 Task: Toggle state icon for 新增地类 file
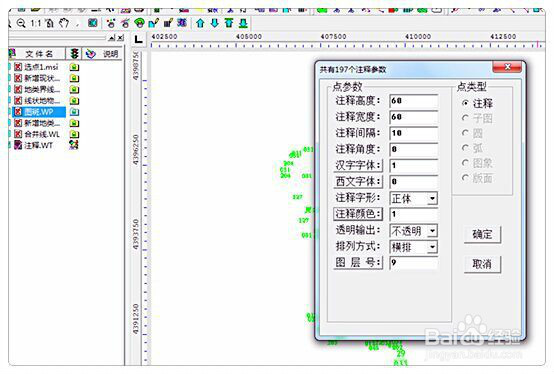pyautogui.click(x=74, y=123)
